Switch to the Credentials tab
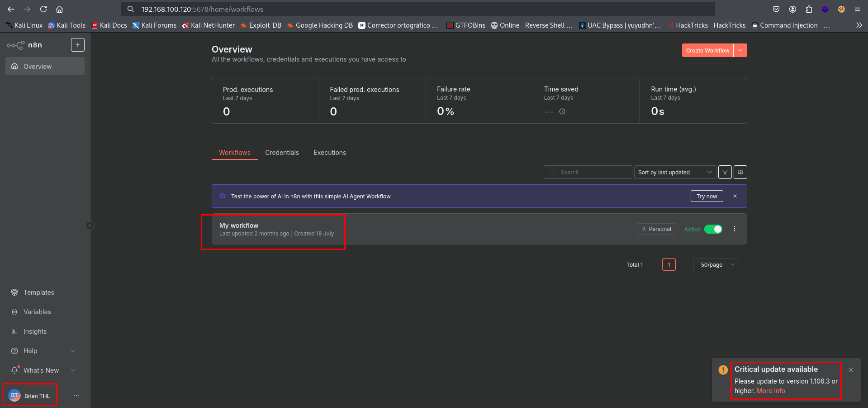Viewport: 868px width, 408px height. (x=282, y=153)
